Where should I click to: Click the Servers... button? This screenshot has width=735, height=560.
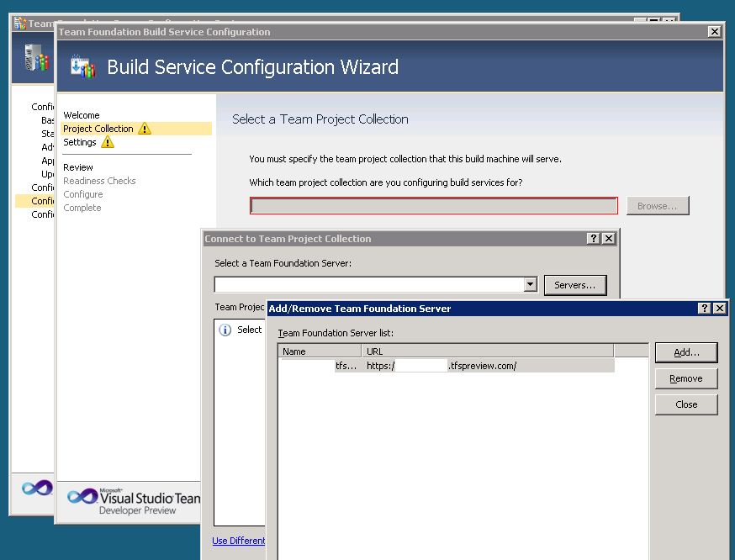[574, 285]
